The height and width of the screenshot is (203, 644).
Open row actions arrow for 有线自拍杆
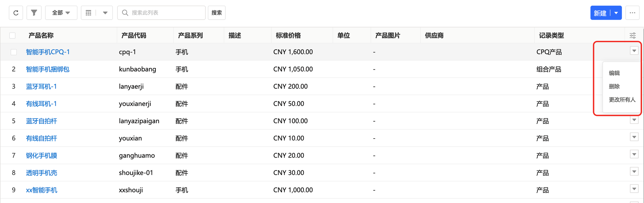click(634, 137)
